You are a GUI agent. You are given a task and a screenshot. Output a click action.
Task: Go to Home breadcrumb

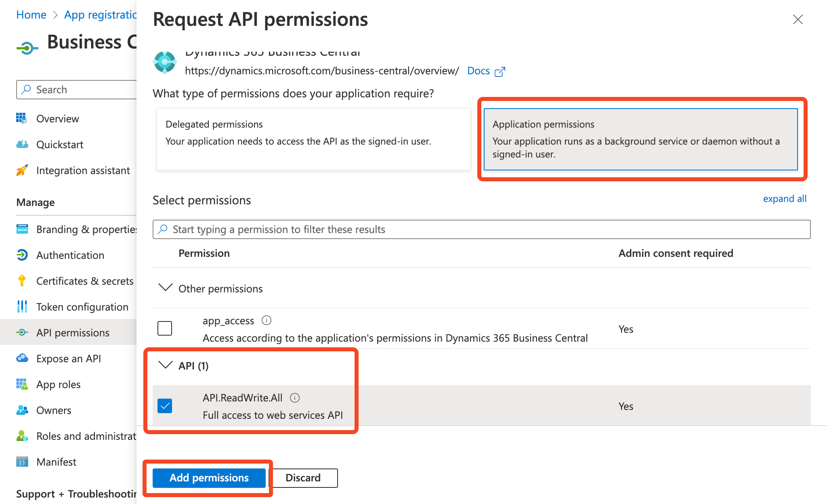(x=31, y=15)
